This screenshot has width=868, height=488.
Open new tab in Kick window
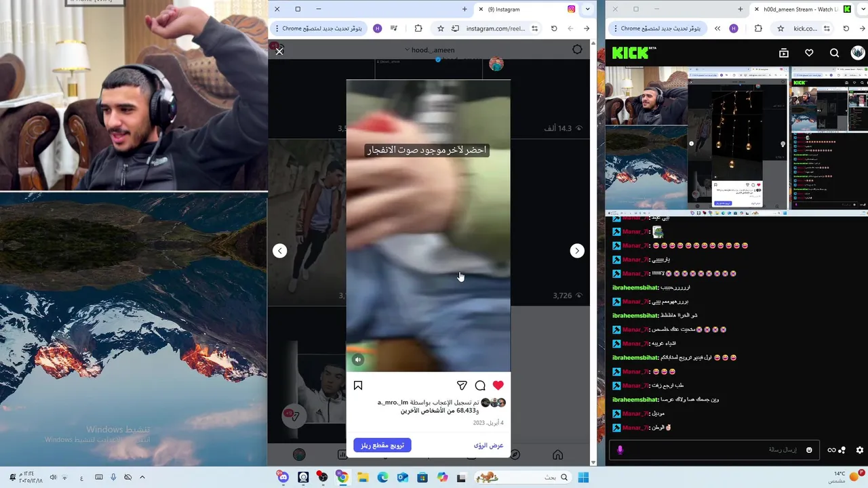click(x=740, y=9)
